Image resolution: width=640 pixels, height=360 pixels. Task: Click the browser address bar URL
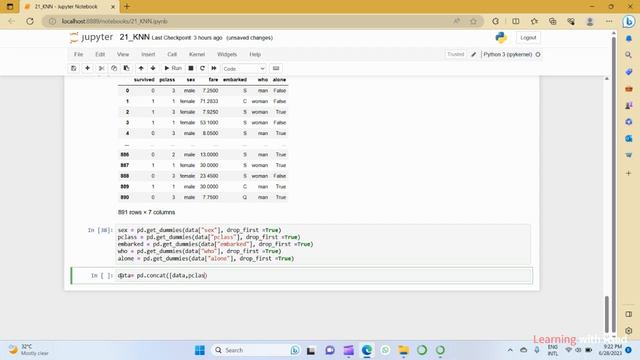[114, 21]
